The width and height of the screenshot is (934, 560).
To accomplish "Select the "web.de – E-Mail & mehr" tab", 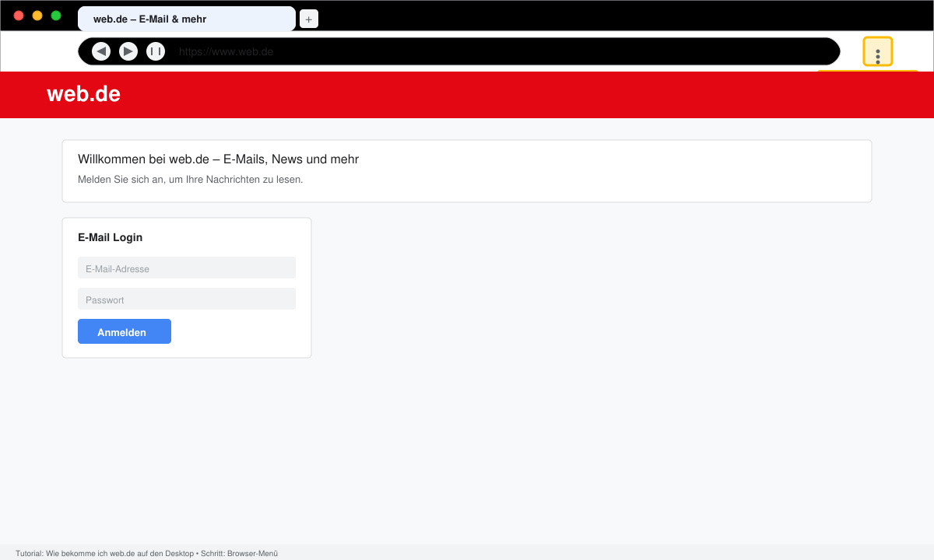I will click(x=187, y=19).
